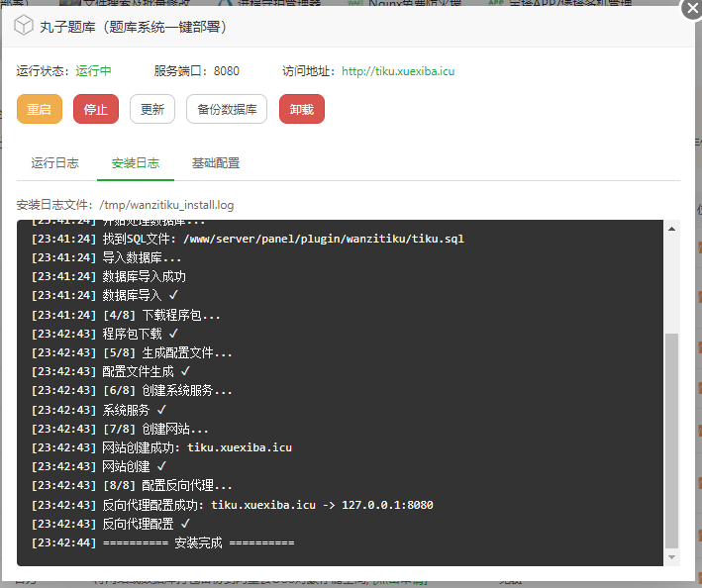Click the log line 配置文件生成 ✓
The width and height of the screenshot is (702, 588).
[111, 371]
